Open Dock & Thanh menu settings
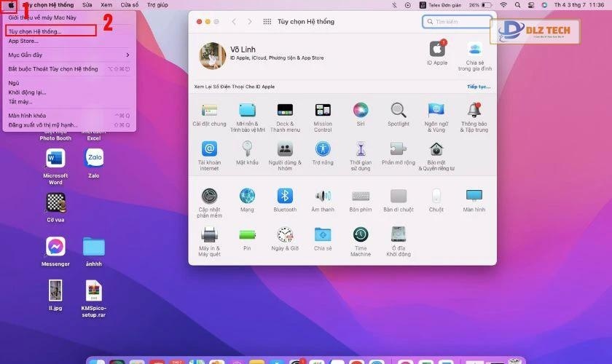This screenshot has width=612, height=364. point(285,111)
